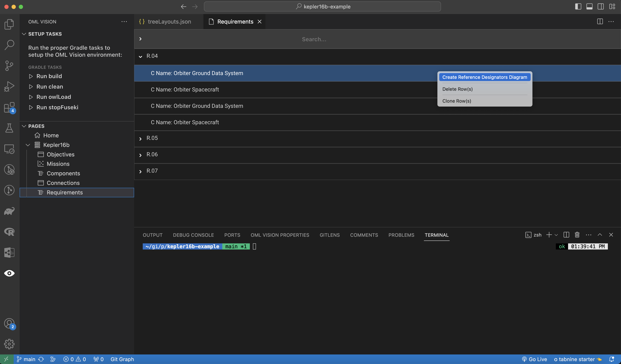Switch to the DEBUG CONSOLE tab
Viewport: 621px width, 364px height.
193,235
